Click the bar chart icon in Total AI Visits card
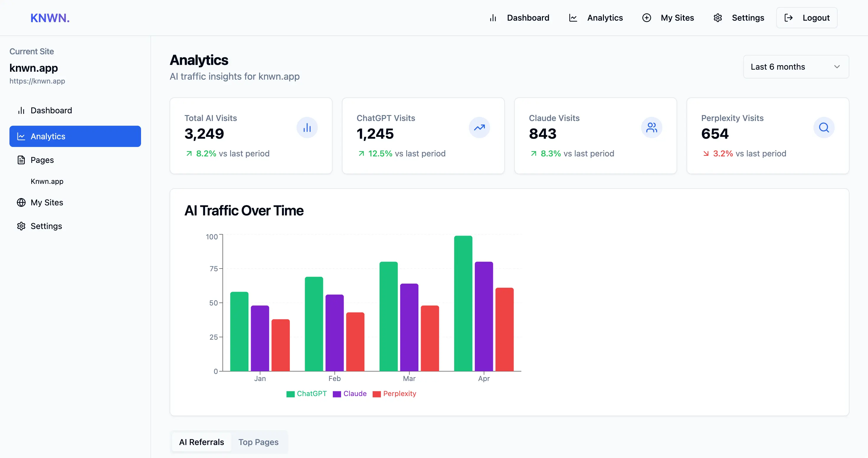This screenshot has width=868, height=458. tap(307, 127)
